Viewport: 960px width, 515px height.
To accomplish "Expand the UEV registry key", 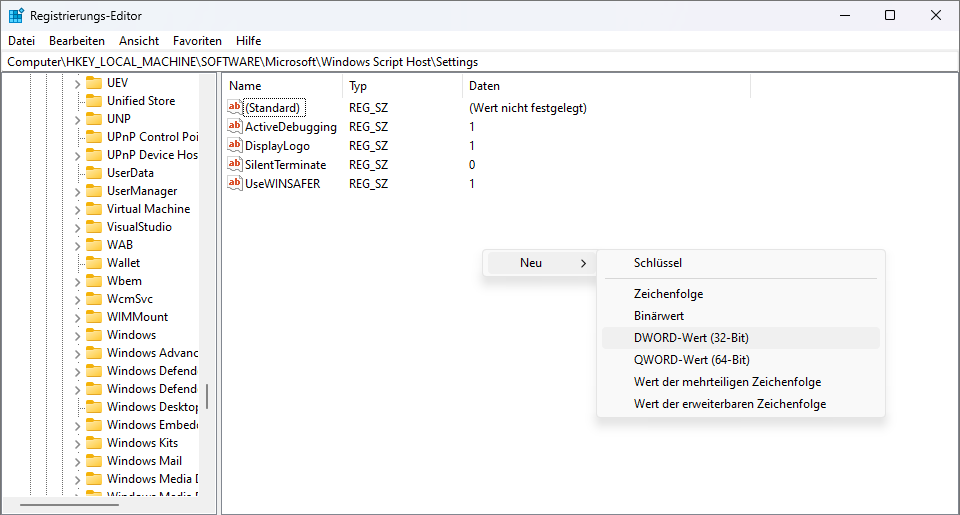I will click(78, 83).
